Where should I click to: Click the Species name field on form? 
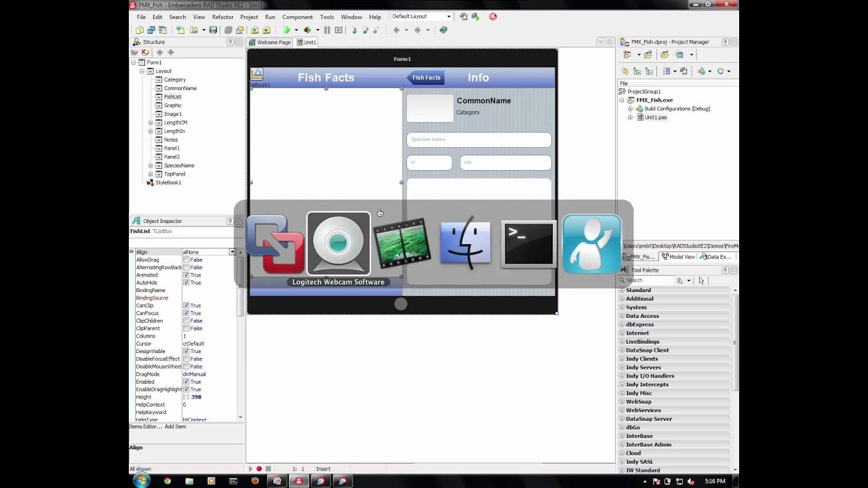[479, 140]
